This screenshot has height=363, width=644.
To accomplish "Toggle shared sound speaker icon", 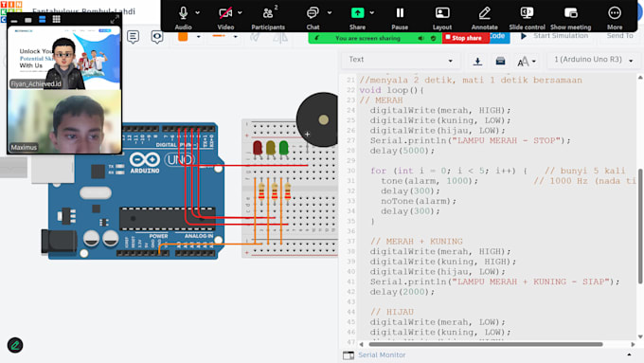I will pos(421,38).
